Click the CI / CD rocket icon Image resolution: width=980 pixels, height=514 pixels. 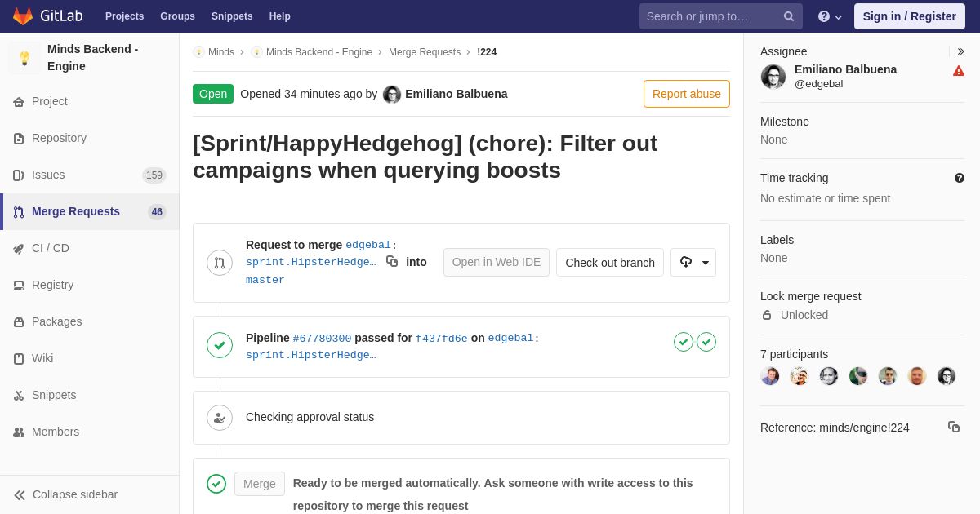click(x=19, y=249)
